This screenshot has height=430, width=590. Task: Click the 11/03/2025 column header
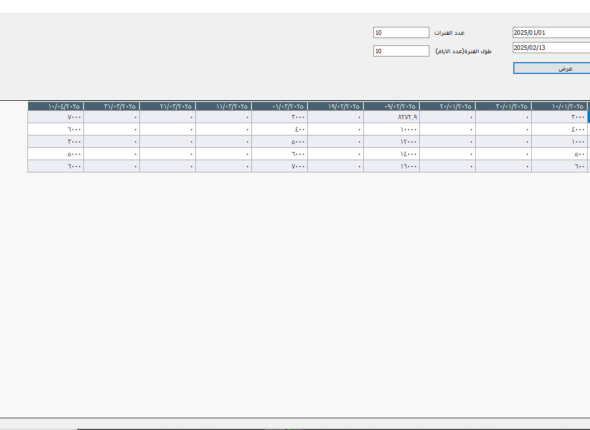click(224, 106)
